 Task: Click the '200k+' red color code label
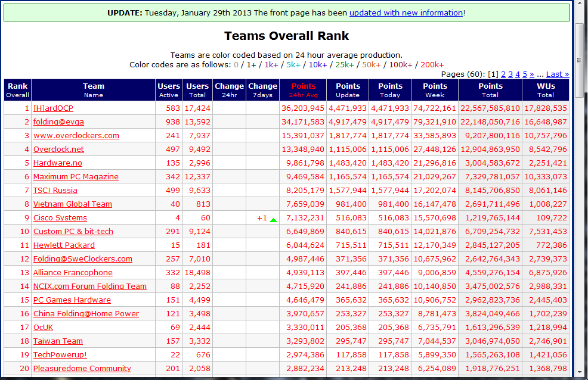pos(432,65)
